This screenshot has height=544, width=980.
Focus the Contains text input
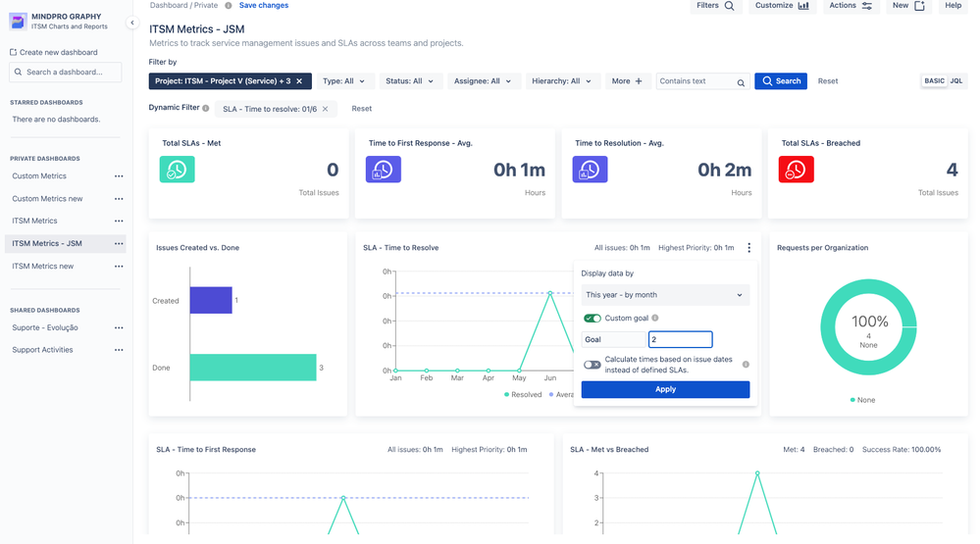click(x=696, y=81)
